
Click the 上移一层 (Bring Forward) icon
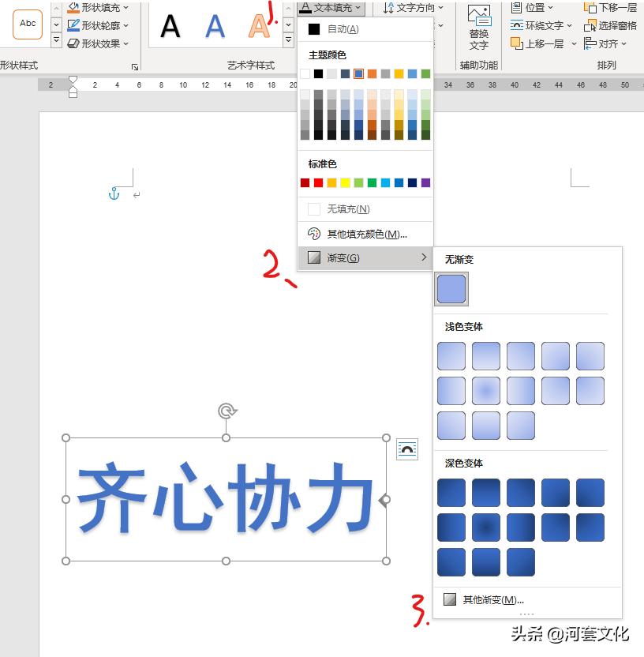[541, 43]
